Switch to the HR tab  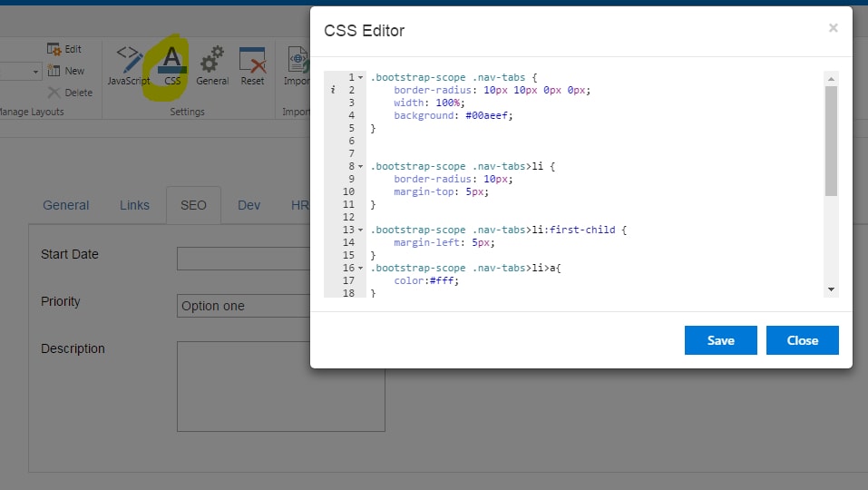coord(299,205)
